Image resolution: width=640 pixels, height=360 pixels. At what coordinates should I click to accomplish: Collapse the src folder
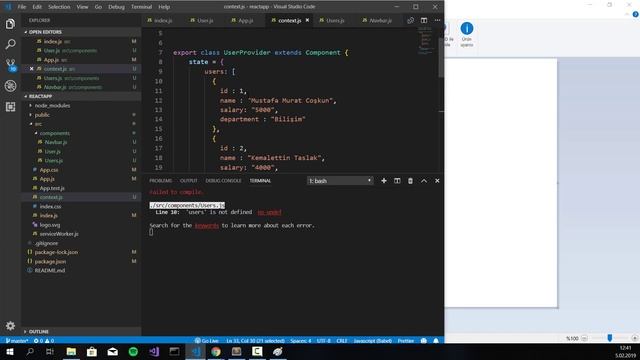(38, 124)
